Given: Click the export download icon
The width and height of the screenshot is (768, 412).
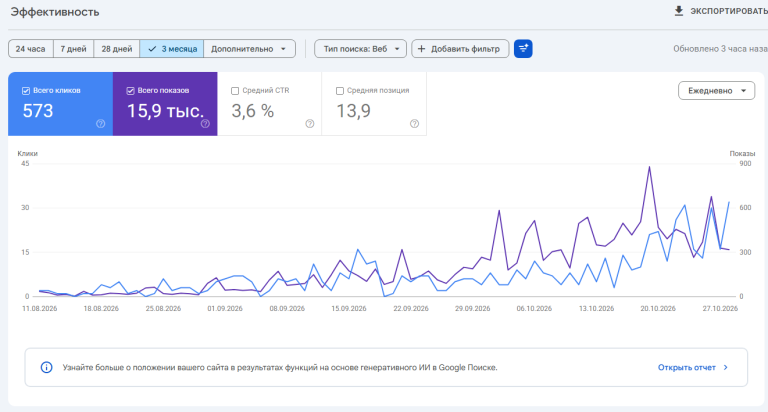Looking at the screenshot, I should pos(678,11).
